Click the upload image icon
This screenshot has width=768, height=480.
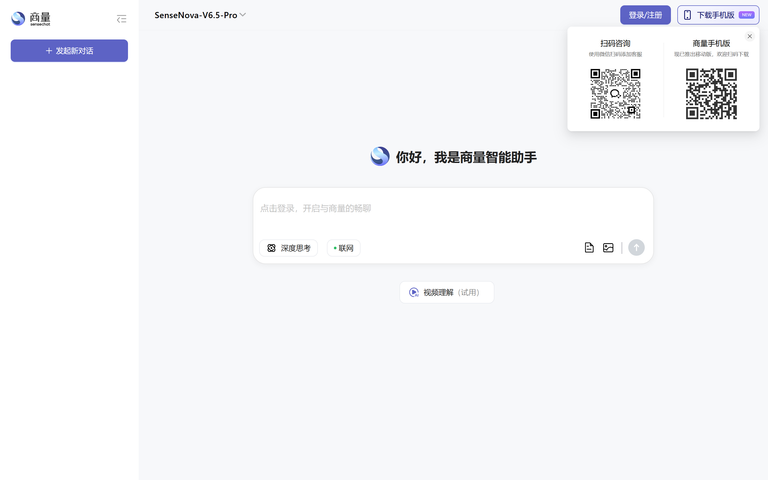[608, 248]
